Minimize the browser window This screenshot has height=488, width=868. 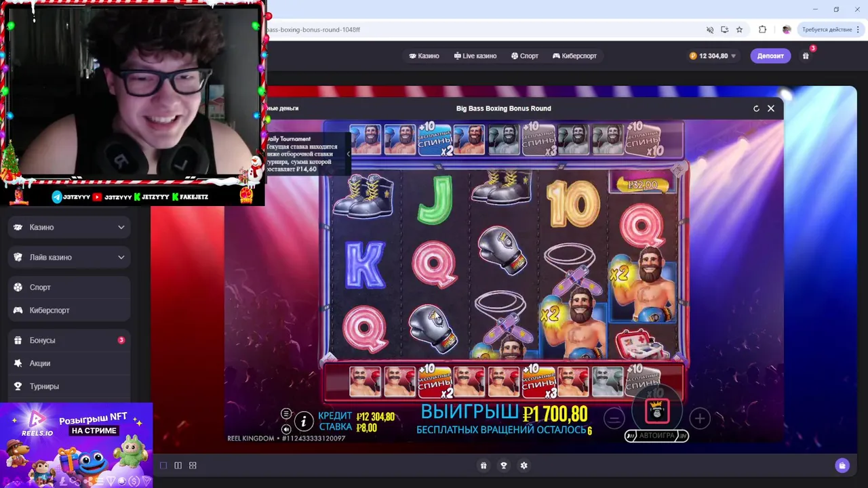[x=815, y=9]
